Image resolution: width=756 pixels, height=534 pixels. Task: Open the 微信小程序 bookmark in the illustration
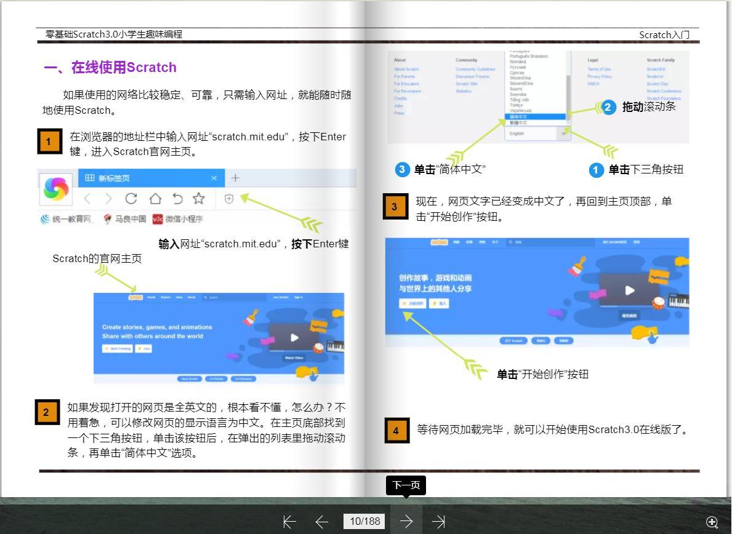click(x=178, y=219)
